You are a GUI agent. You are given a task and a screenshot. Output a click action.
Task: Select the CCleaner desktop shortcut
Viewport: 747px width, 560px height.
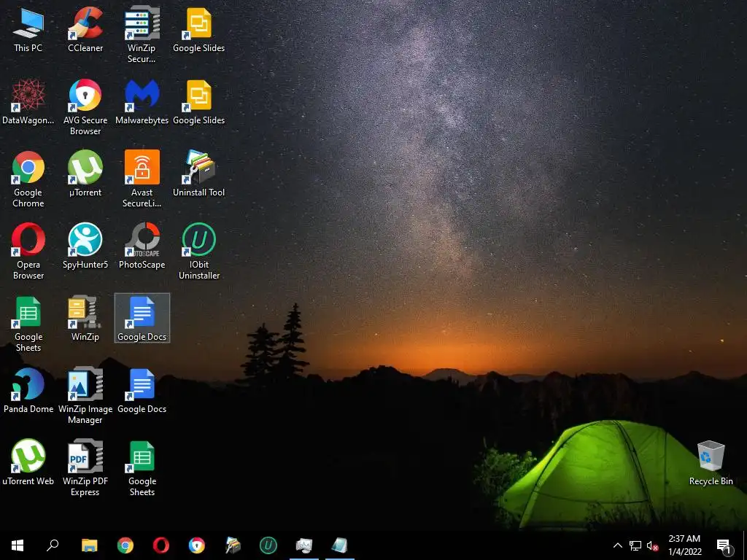click(x=85, y=30)
